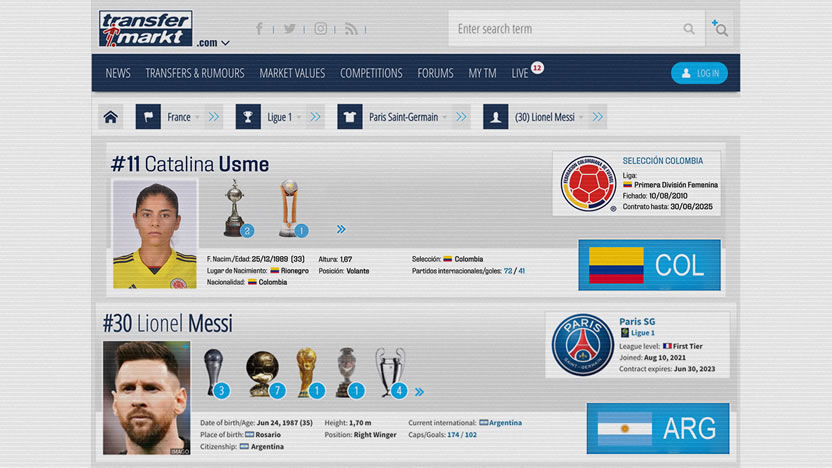This screenshot has height=468, width=832.
Task: Click the search magnifier icon
Action: [689, 29]
